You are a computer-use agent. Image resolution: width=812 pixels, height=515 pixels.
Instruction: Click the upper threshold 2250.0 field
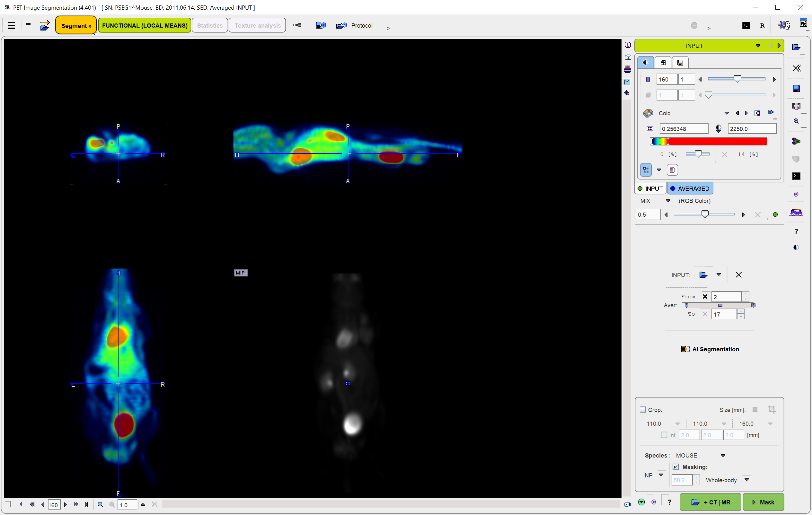pos(752,129)
